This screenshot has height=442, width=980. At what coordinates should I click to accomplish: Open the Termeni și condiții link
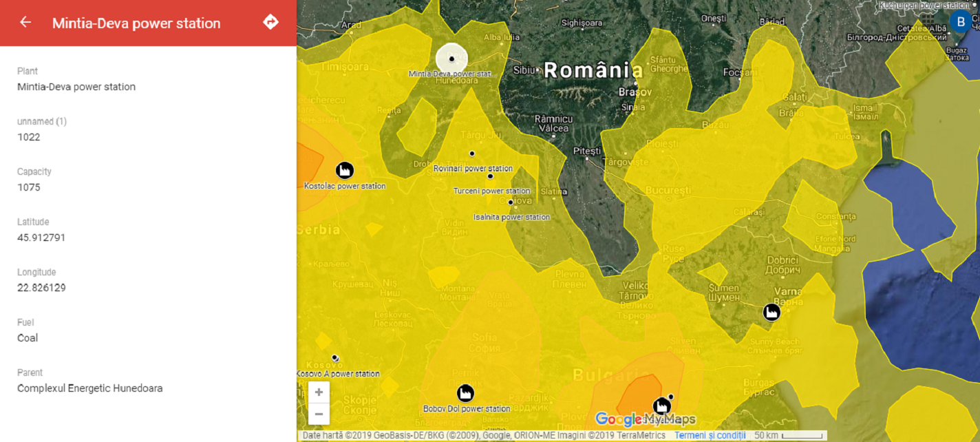pyautogui.click(x=710, y=436)
